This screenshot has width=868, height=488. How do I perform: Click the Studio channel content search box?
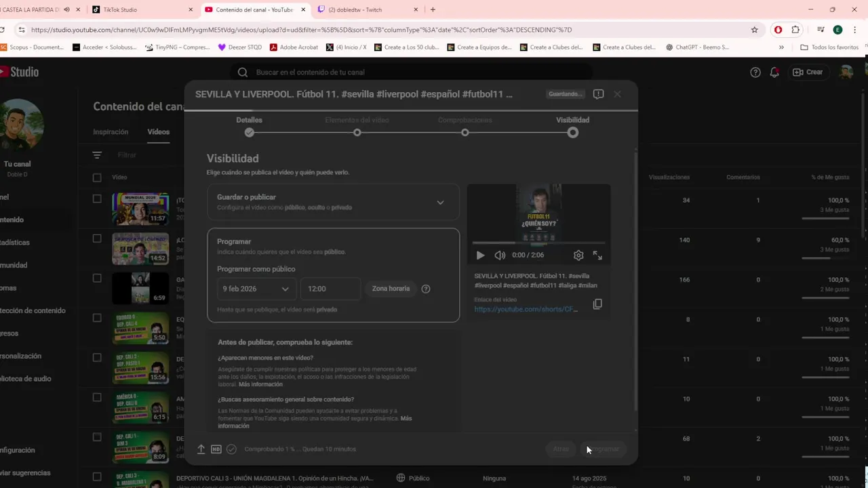[410, 73]
